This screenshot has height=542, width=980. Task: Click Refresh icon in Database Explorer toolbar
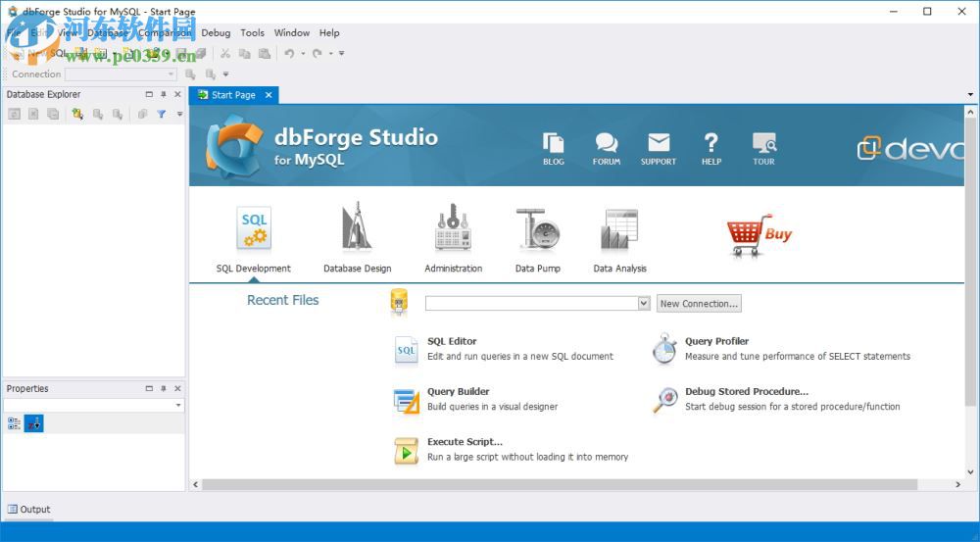(14, 114)
